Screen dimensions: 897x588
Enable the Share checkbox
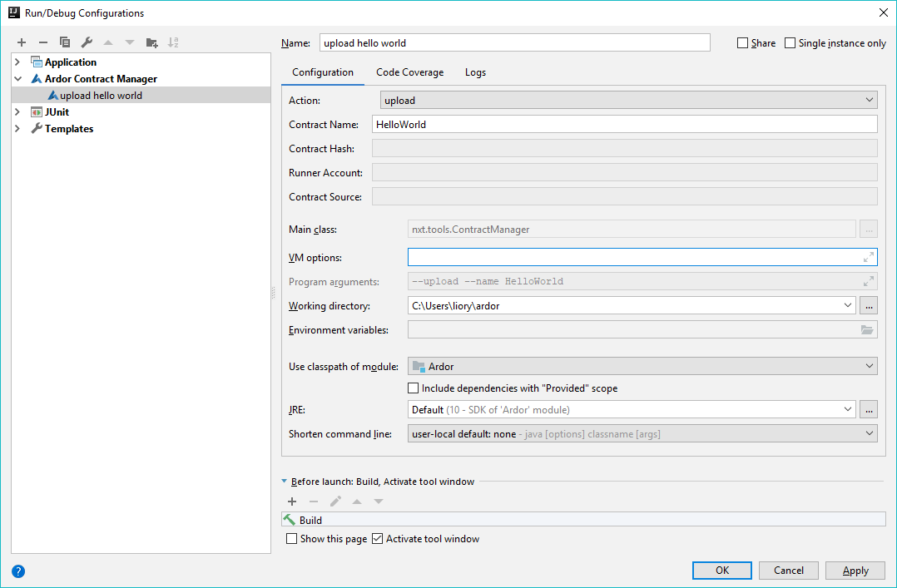[x=742, y=43]
